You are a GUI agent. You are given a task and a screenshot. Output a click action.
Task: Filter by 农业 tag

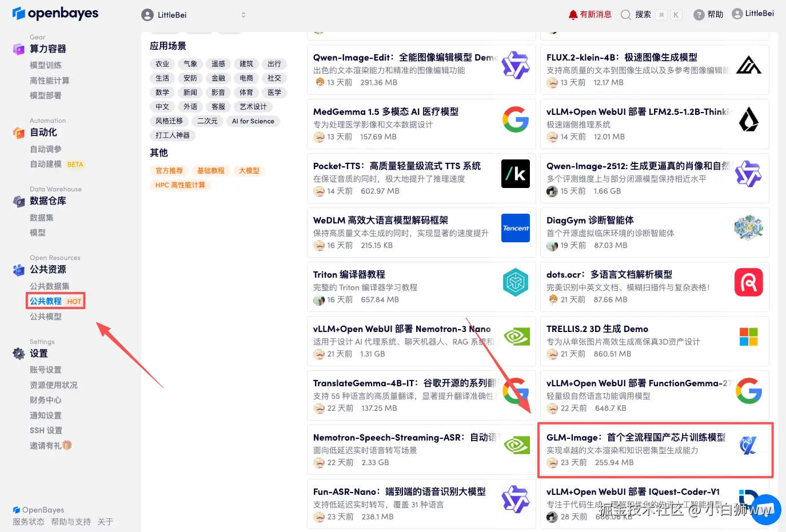point(162,64)
